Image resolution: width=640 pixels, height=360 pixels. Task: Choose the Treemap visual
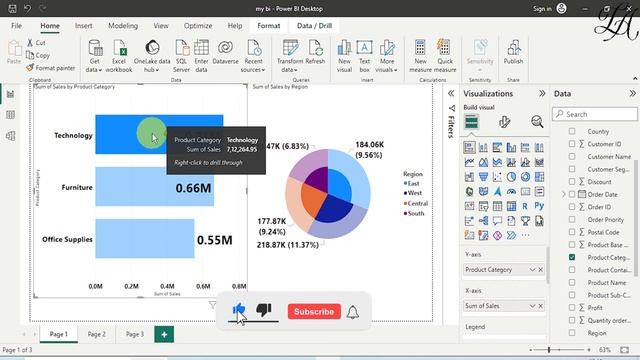539,177
